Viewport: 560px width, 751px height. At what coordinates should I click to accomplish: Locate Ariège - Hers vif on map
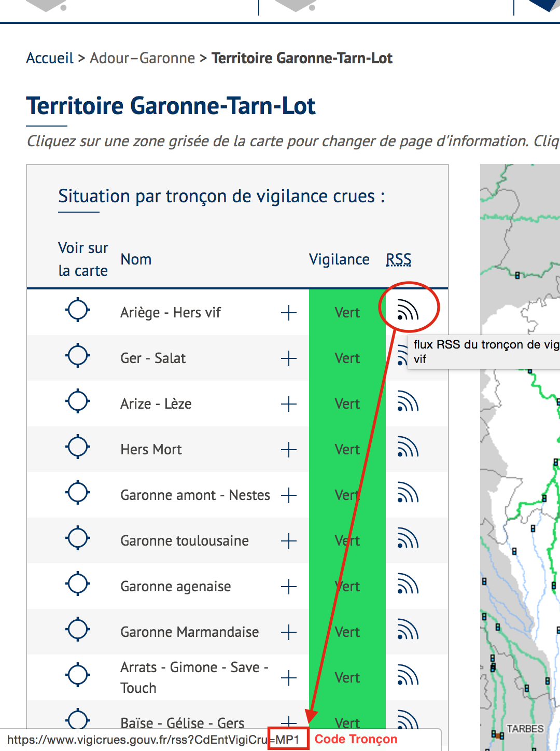[78, 311]
